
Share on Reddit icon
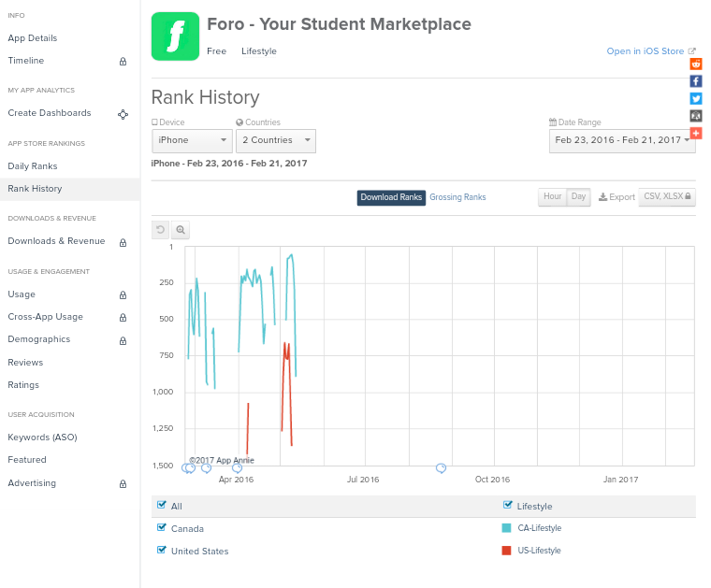696,65
